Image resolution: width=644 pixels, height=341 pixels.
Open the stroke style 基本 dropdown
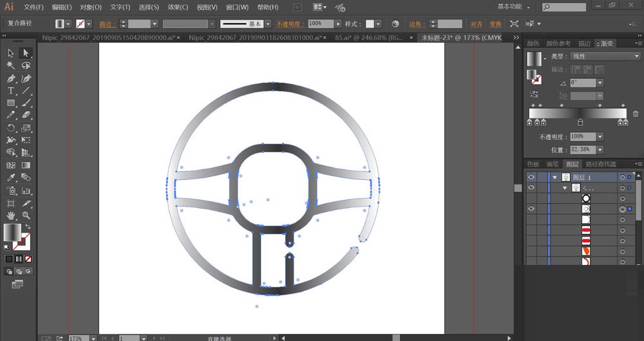click(268, 24)
